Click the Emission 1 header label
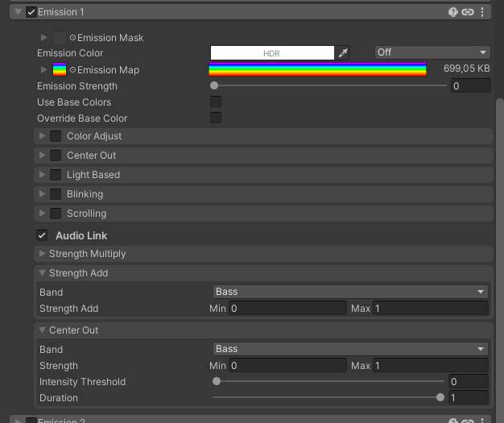The image size is (504, 423). [x=60, y=12]
